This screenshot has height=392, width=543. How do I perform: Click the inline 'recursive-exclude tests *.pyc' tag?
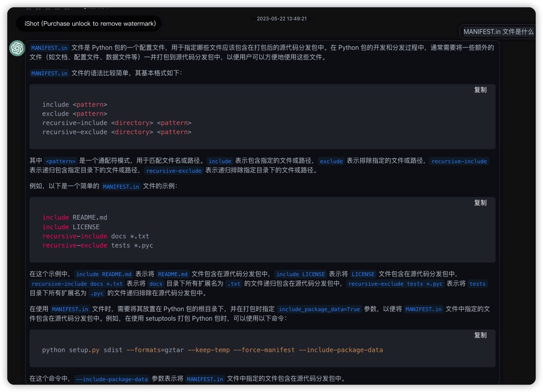coord(395,284)
